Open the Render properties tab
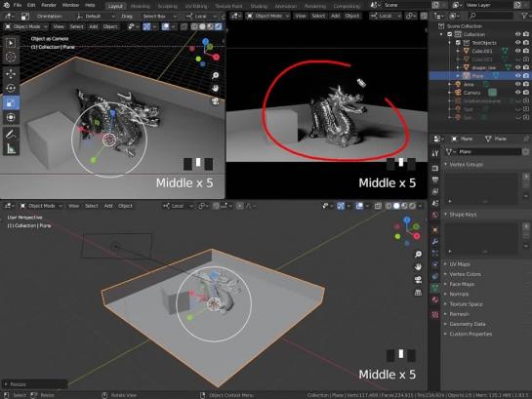This screenshot has height=399, width=532. pyautogui.click(x=435, y=169)
